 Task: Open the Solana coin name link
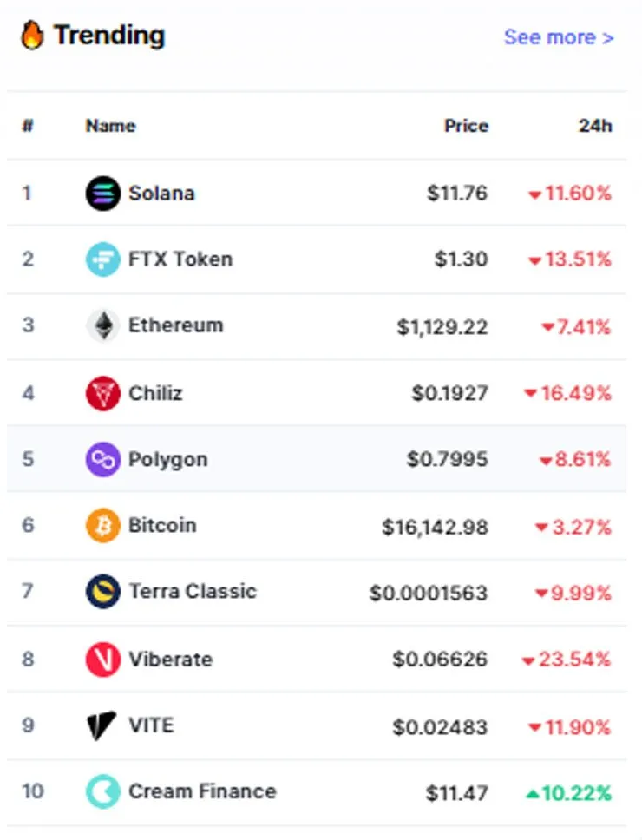click(161, 193)
